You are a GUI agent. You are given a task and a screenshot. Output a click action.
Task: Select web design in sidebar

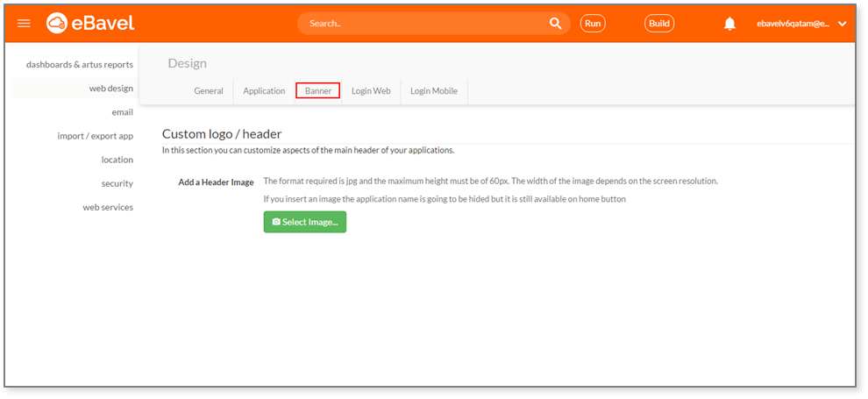pyautogui.click(x=110, y=89)
